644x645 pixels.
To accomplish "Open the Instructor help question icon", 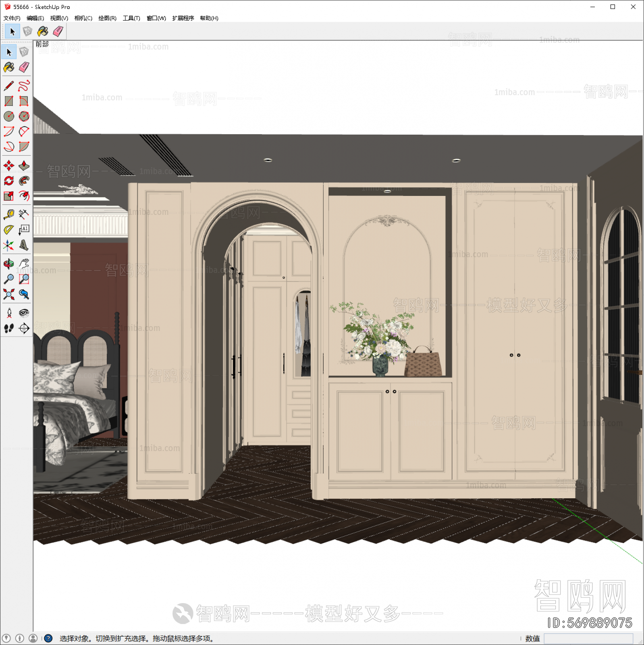I will click(x=48, y=638).
